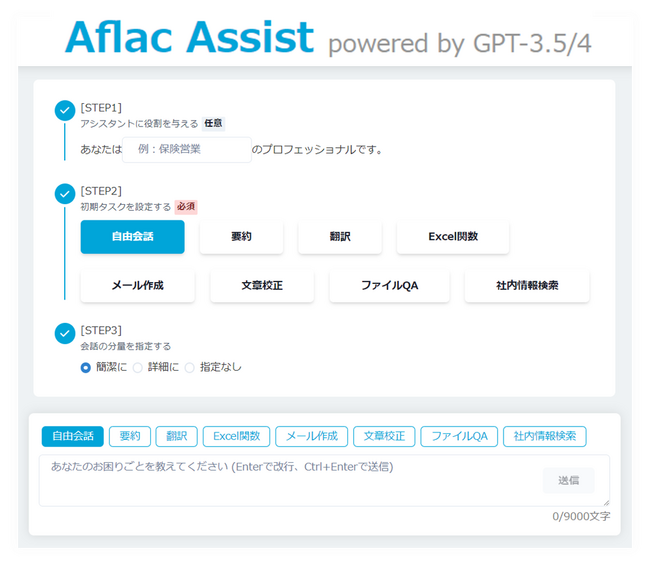Click the 必須 required badge
Screen dimensions: 650x566
[x=186, y=206]
